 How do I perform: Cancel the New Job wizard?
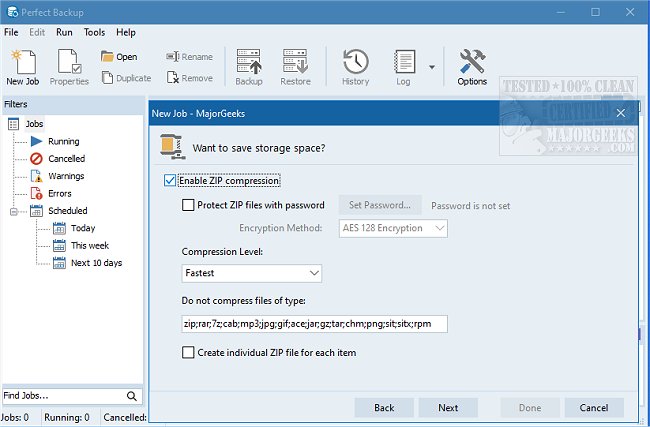click(x=594, y=408)
